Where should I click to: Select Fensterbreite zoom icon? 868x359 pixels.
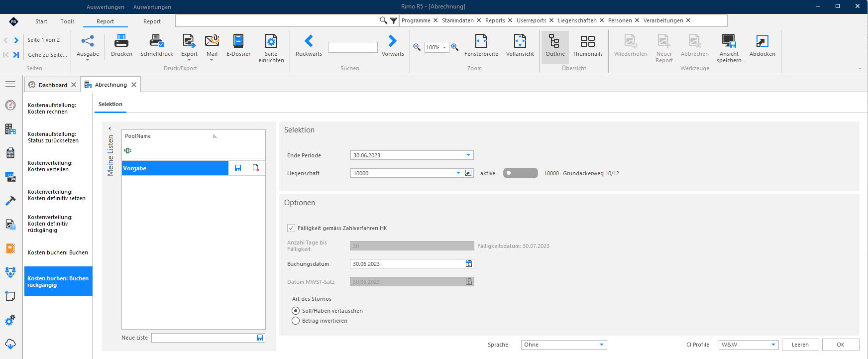(481, 41)
